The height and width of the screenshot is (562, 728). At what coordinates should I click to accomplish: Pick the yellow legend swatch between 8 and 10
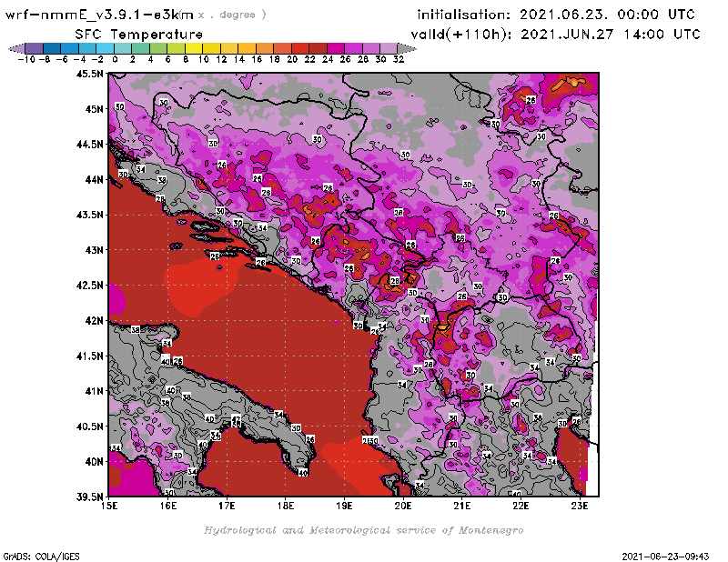(194, 48)
